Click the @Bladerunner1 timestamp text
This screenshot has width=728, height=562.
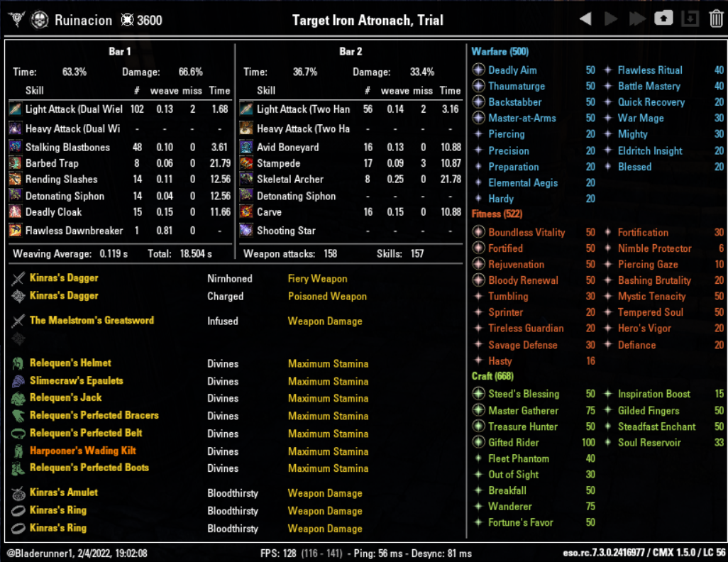pyautogui.click(x=77, y=553)
